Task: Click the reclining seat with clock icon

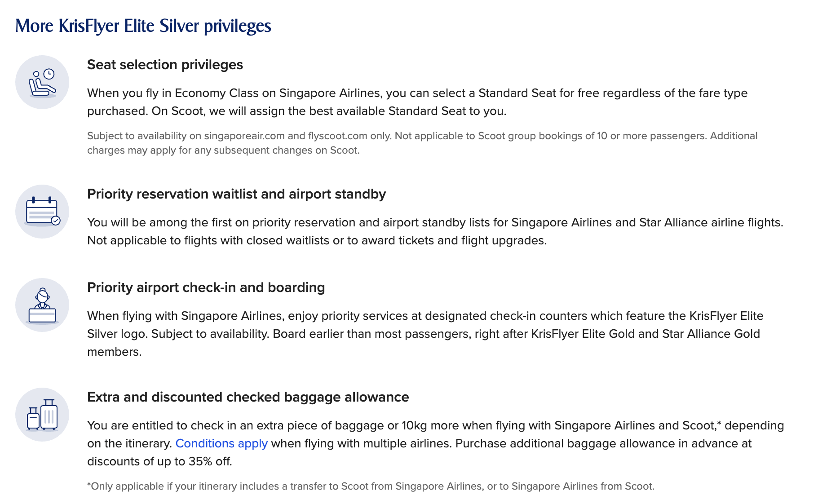Action: point(42,82)
